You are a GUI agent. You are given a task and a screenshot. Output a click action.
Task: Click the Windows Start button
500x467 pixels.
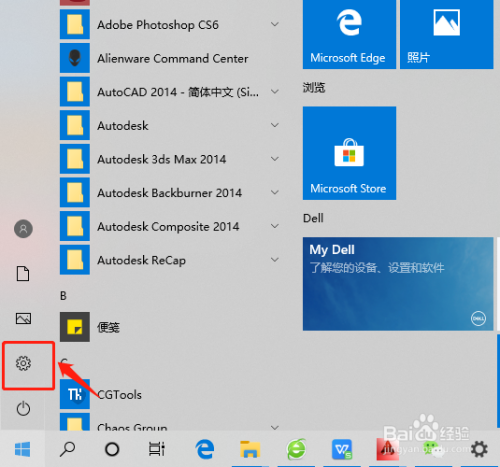23,449
